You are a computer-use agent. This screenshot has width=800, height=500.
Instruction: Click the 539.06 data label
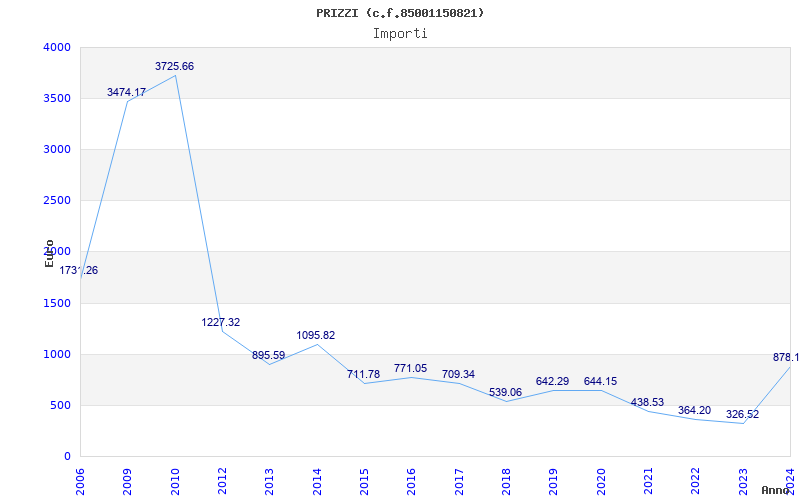click(x=505, y=392)
